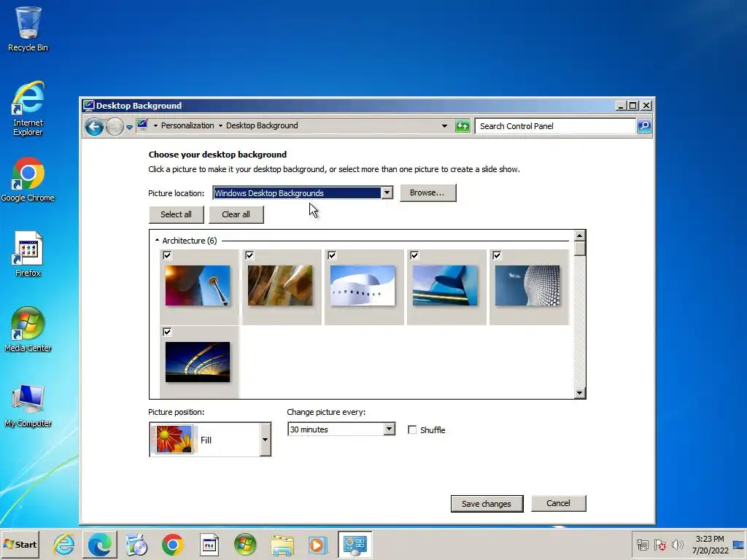The image size is (747, 560).
Task: Launch Internet Explorer from the taskbar
Action: [64, 545]
